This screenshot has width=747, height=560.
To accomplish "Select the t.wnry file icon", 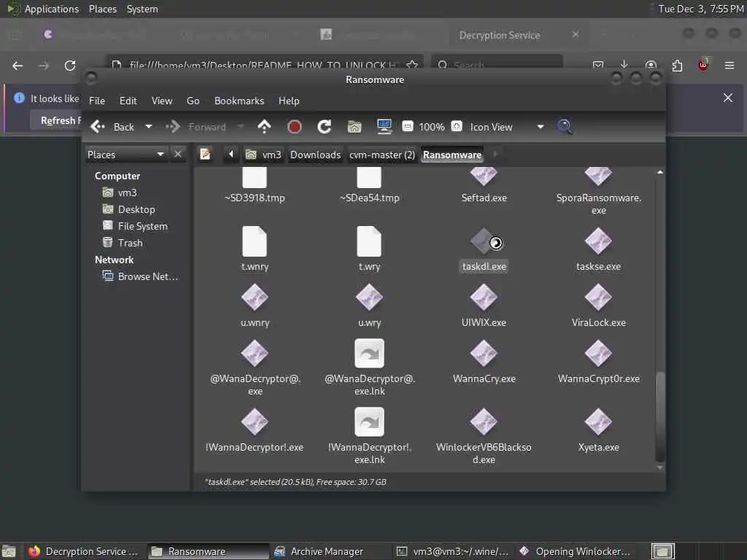I will tap(255, 241).
